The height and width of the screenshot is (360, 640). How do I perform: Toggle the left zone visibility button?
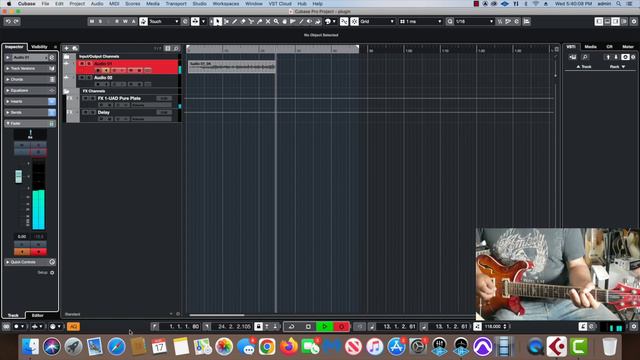(599, 21)
